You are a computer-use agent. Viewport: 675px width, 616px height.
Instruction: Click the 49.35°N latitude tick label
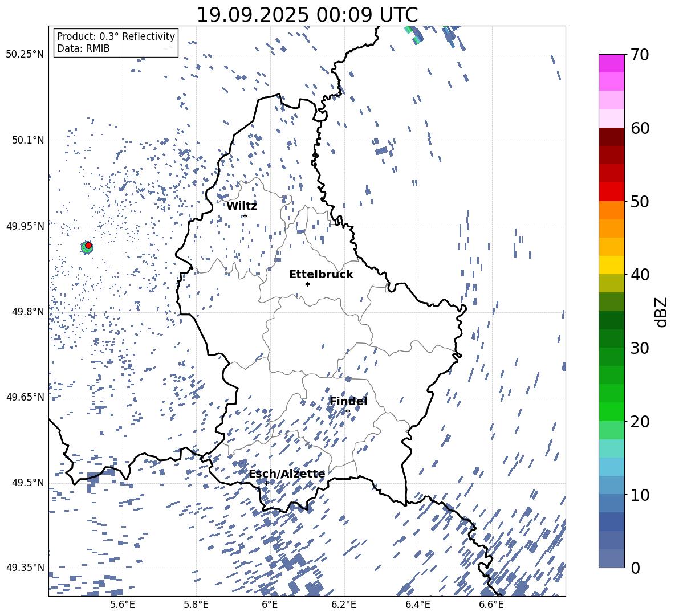[25, 568]
